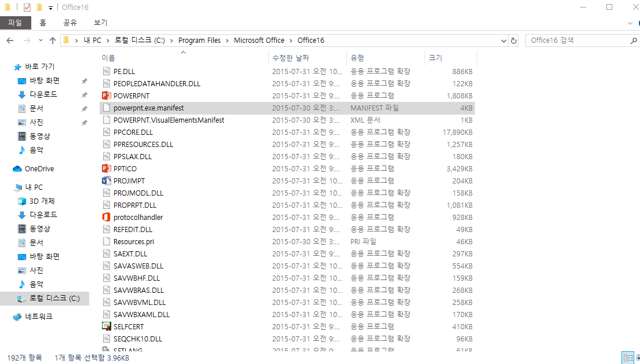
Task: Select the REFEDIT.DLL file
Action: 287,230
